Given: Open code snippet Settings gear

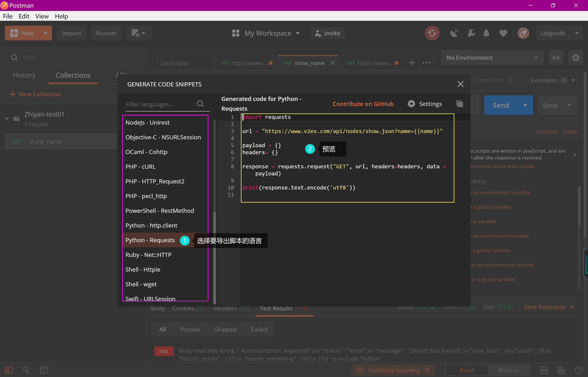Looking at the screenshot, I should pos(411,104).
